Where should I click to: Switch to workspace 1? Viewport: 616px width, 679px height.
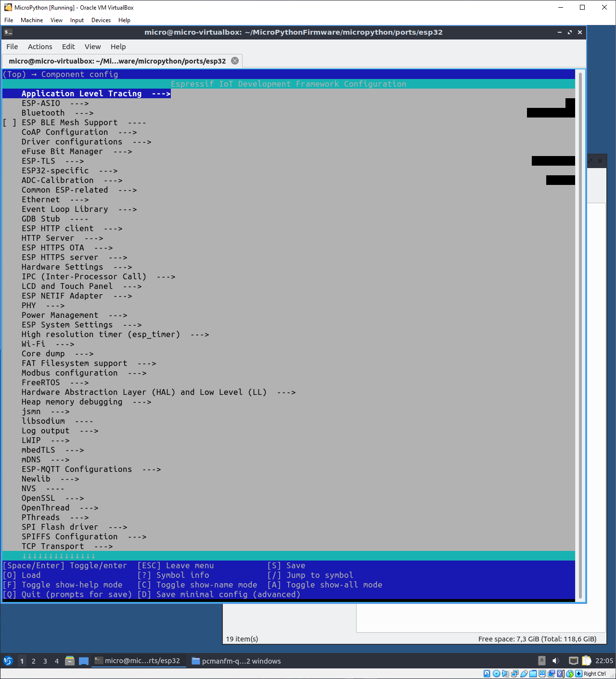click(x=22, y=661)
